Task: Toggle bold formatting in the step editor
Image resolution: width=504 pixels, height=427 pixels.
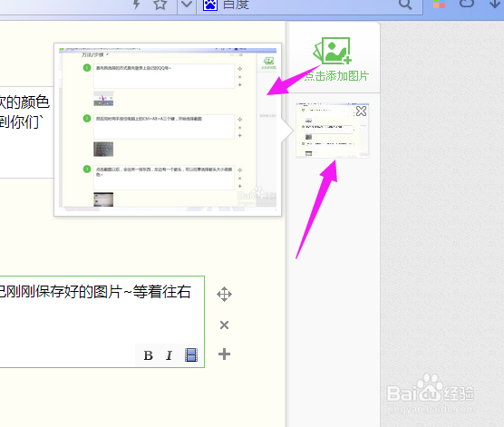Action: [x=148, y=355]
